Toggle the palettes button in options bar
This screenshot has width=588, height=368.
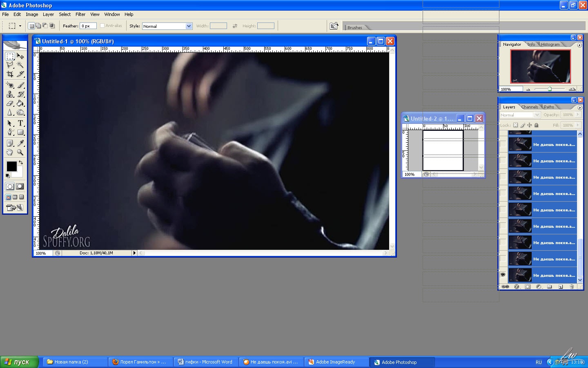pos(334,26)
